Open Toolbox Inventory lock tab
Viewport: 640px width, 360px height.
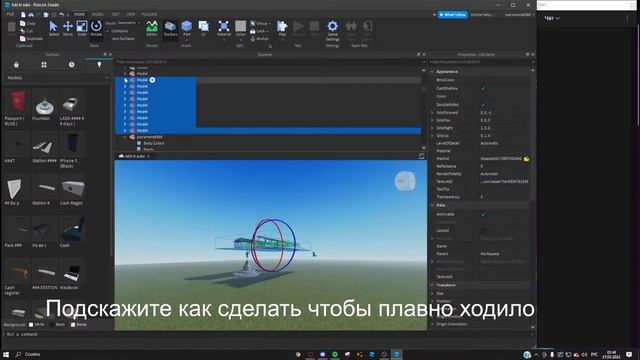[16, 64]
